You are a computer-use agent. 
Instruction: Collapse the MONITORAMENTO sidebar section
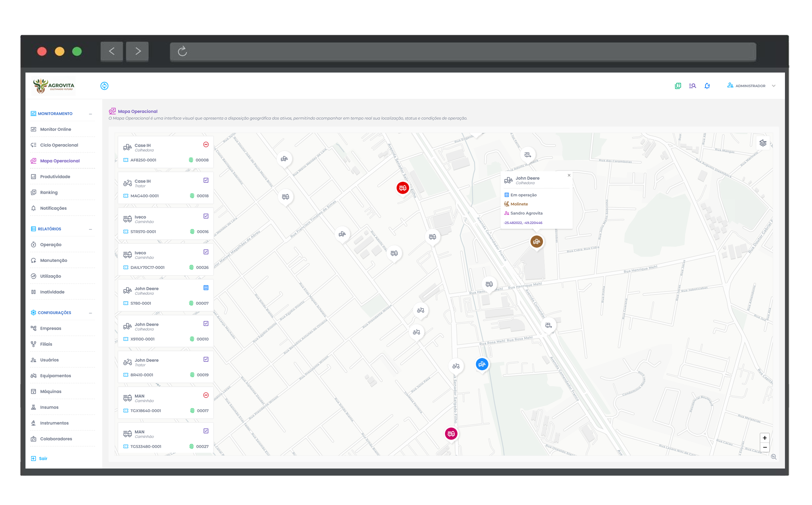tap(91, 113)
